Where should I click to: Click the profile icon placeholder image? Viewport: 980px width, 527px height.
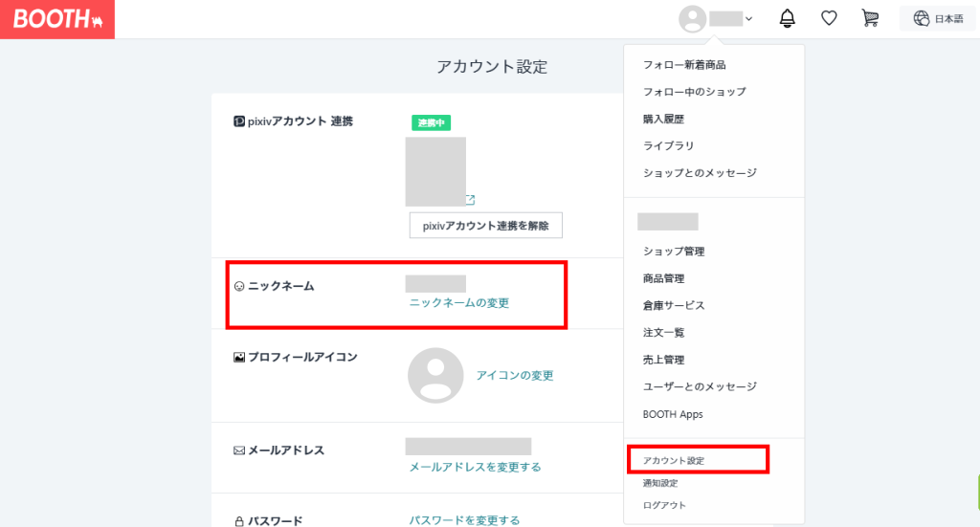tap(435, 375)
